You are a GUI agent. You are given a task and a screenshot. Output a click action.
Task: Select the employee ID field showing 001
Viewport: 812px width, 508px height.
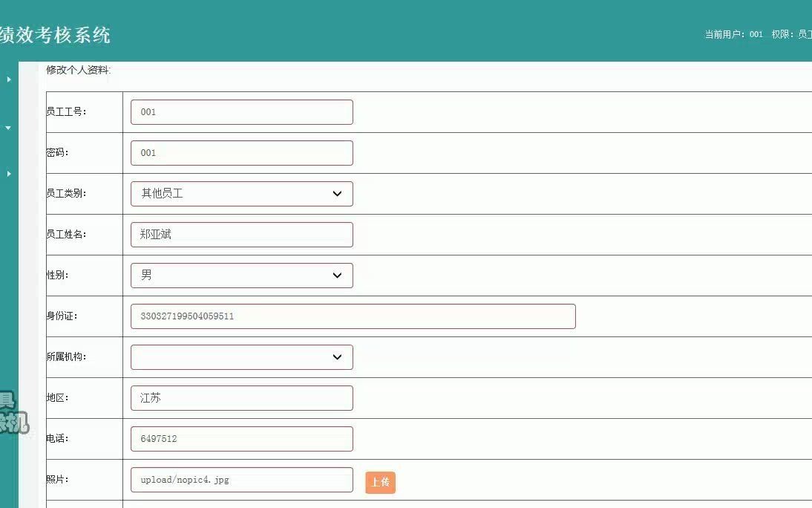pos(241,111)
